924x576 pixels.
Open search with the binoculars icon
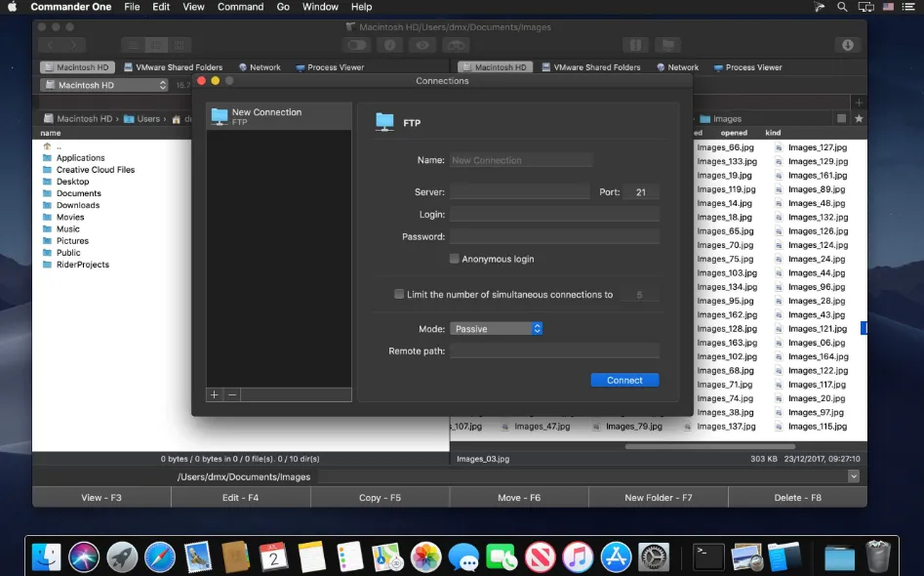456,45
